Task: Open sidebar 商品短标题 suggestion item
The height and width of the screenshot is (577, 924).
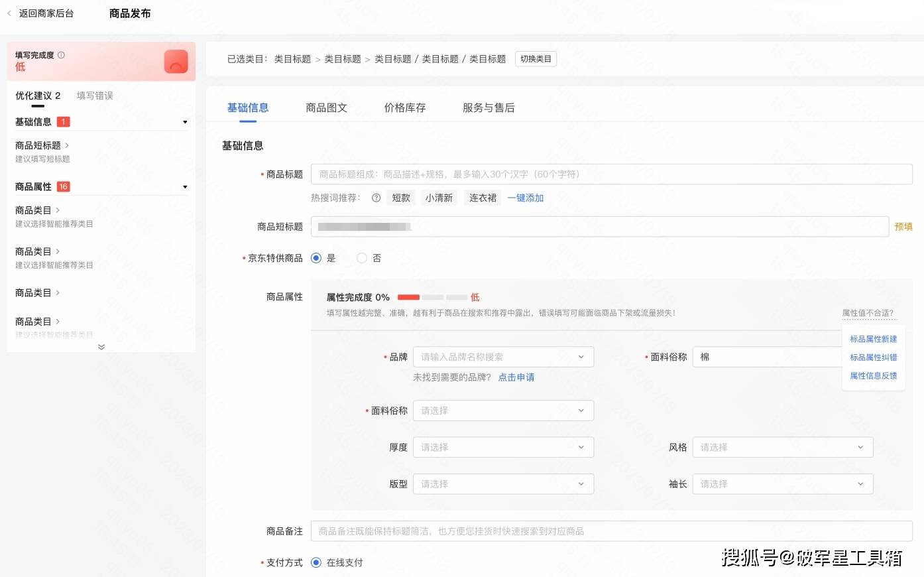Action: point(43,151)
